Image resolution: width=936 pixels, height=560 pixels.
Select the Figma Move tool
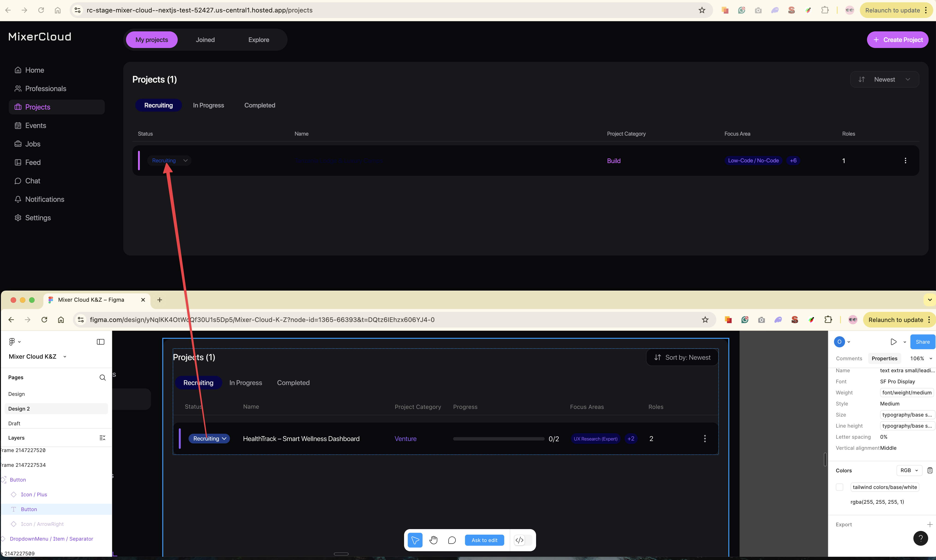[415, 540]
